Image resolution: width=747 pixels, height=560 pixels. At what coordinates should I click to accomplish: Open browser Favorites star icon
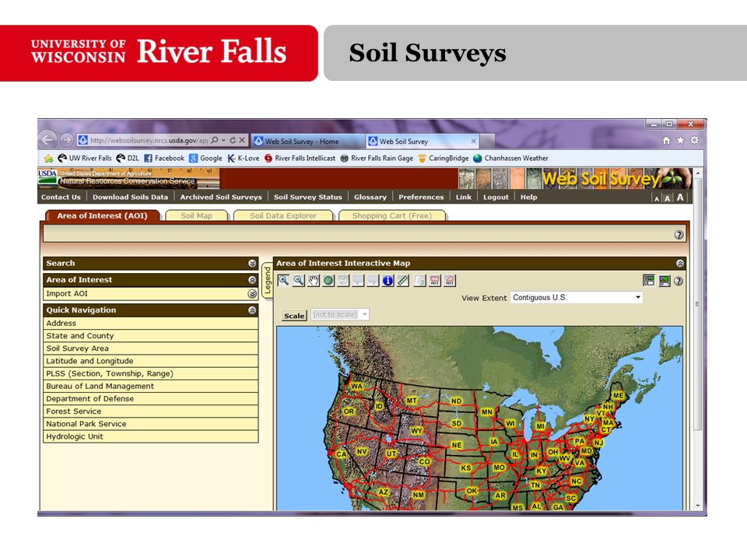click(x=680, y=140)
